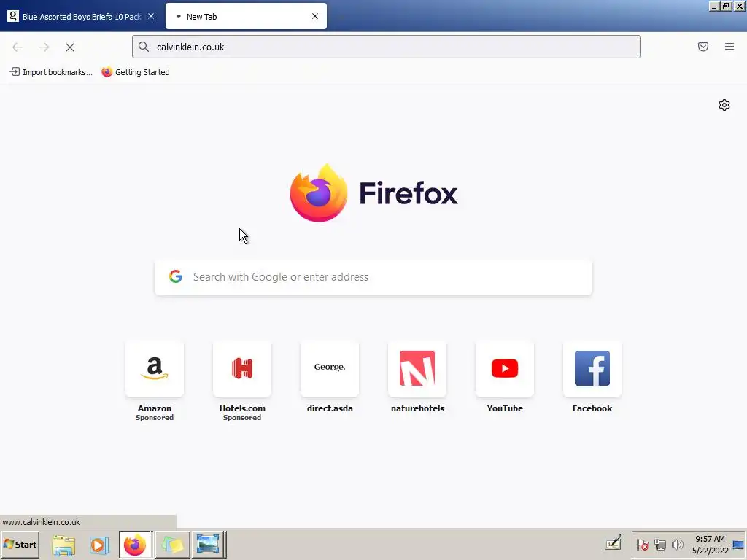Click the Firefox taskbar icon

tap(135, 545)
